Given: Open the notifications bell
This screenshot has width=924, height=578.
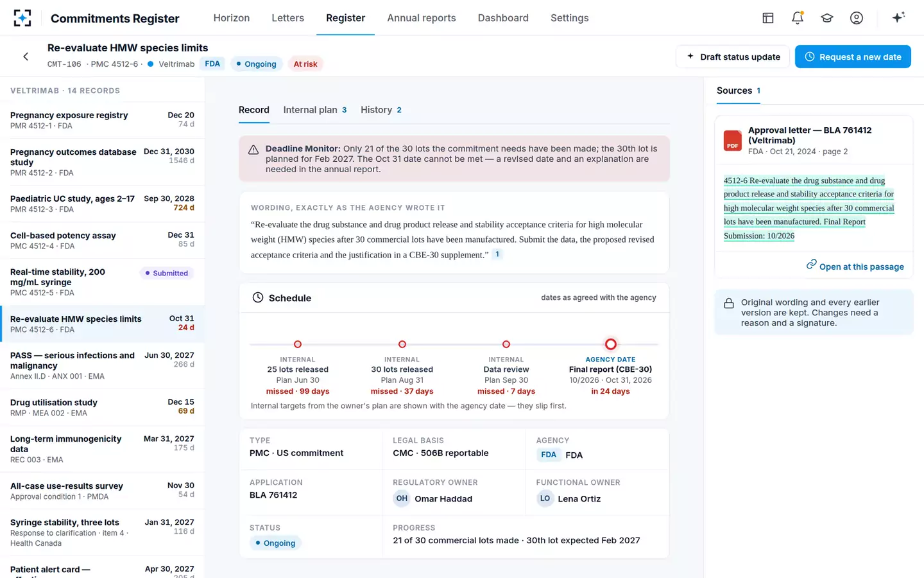Looking at the screenshot, I should tap(798, 18).
